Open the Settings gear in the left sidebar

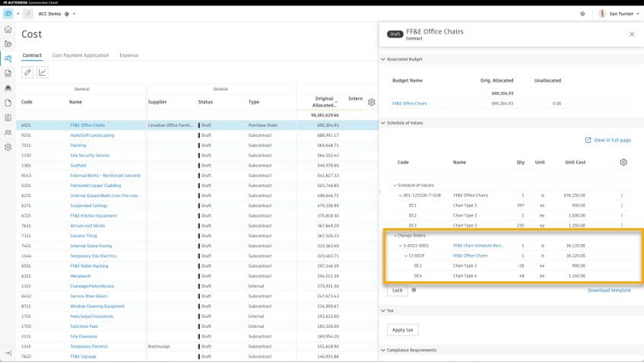pyautogui.click(x=8, y=147)
